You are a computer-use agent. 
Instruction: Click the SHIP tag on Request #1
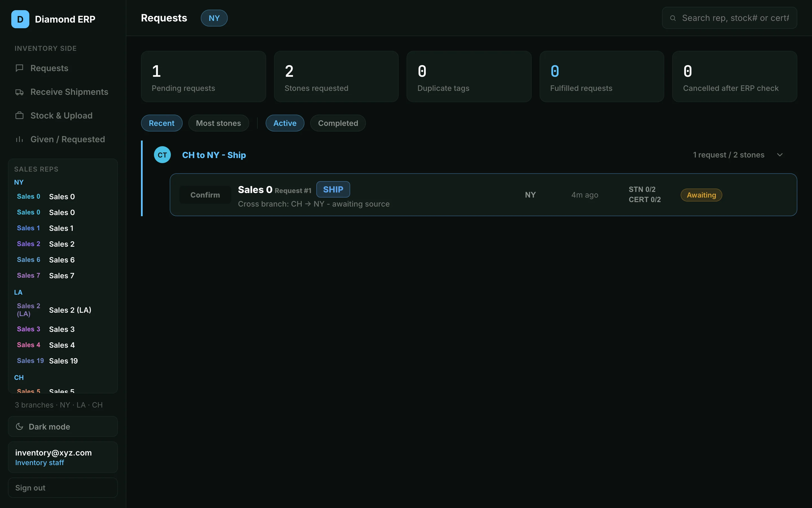[333, 189]
